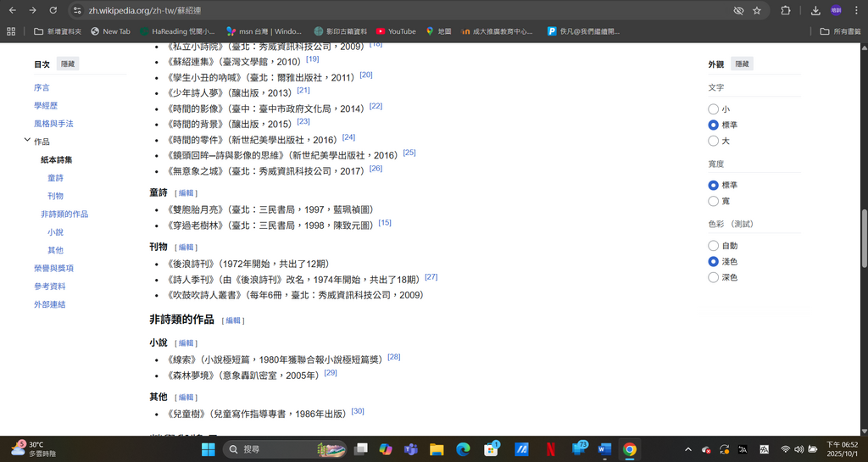This screenshot has width=868, height=462.
Task: Select the 小 text size option
Action: [x=713, y=109]
